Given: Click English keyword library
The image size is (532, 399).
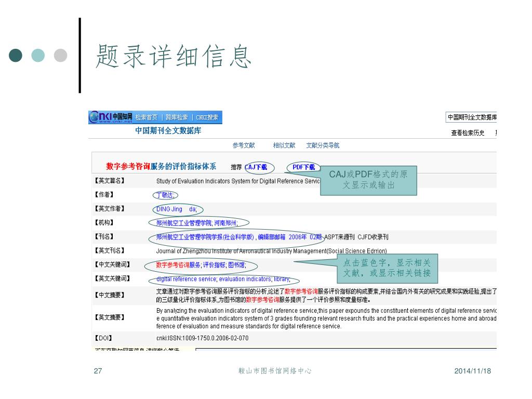Looking at the screenshot, I should 282,279.
